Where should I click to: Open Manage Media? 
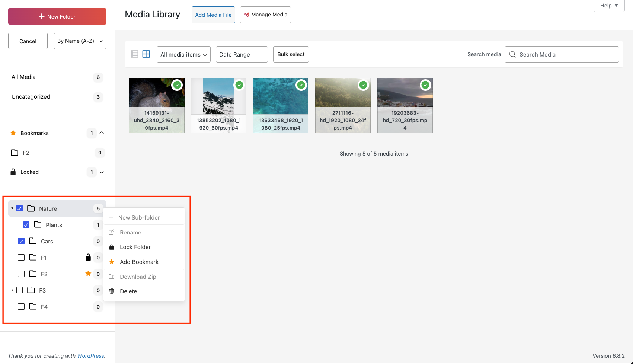(265, 15)
